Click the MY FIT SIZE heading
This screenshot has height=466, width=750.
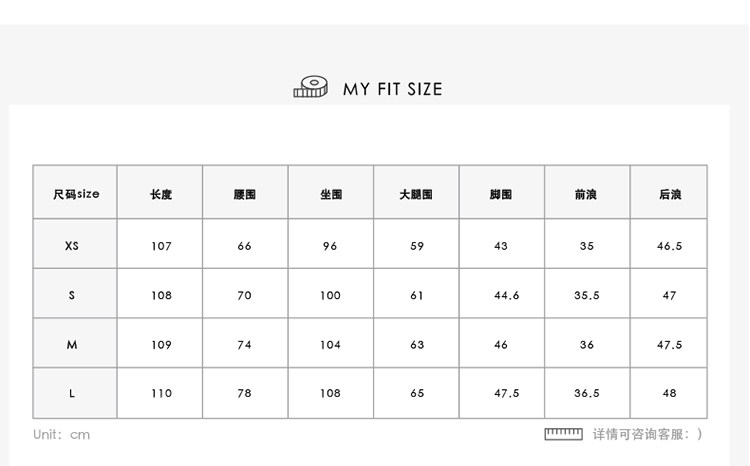(x=392, y=89)
